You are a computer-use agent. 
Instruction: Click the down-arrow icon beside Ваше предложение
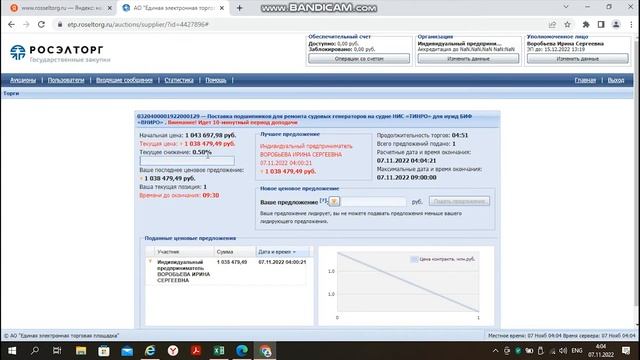coord(334,201)
